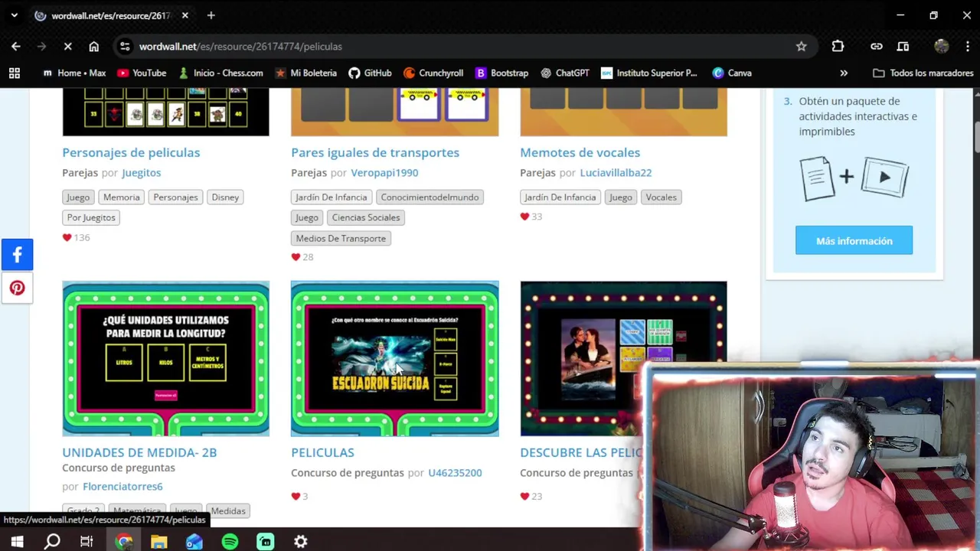
Task: Open the link icon in Chrome toolbar
Action: (x=877, y=47)
